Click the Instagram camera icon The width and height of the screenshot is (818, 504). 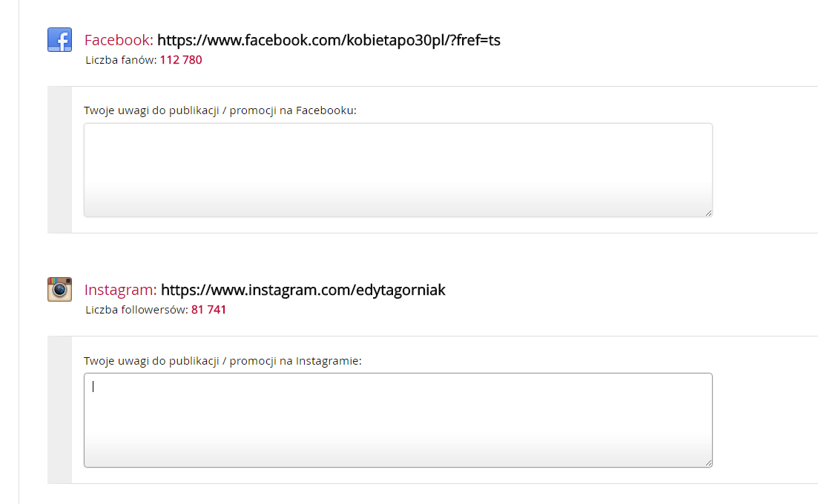pyautogui.click(x=59, y=289)
